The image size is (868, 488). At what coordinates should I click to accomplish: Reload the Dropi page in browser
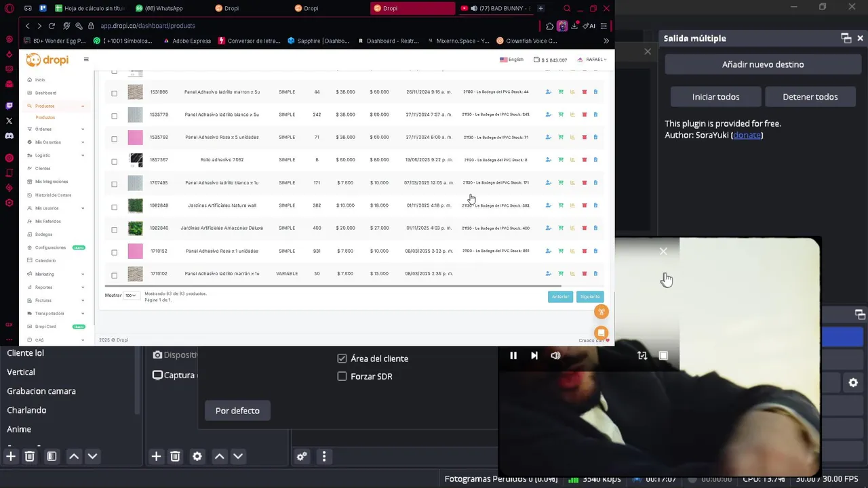(52, 26)
